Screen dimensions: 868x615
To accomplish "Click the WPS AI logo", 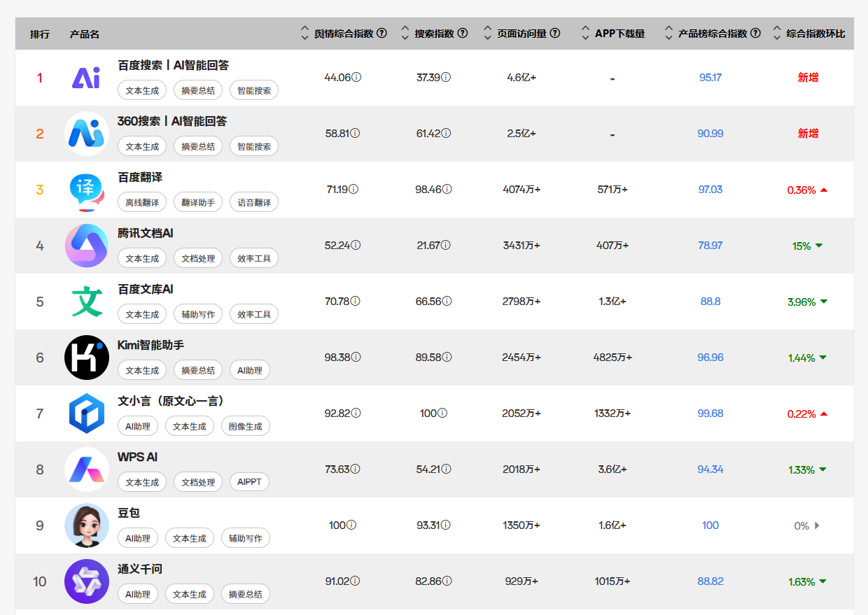I will [87, 469].
